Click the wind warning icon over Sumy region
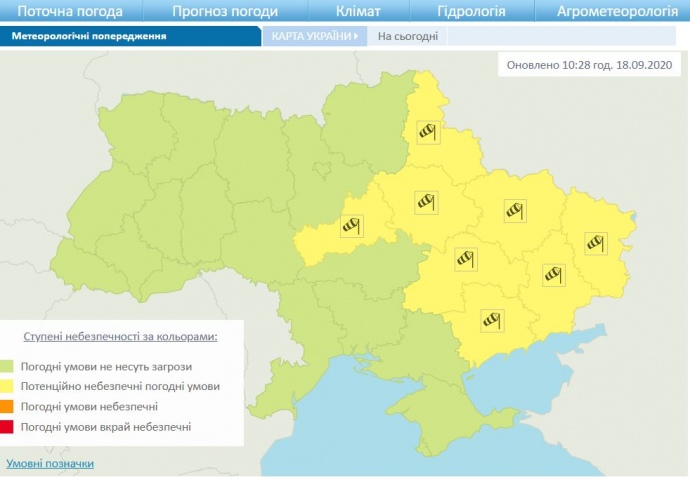This screenshot has width=690, height=477. pos(429,131)
